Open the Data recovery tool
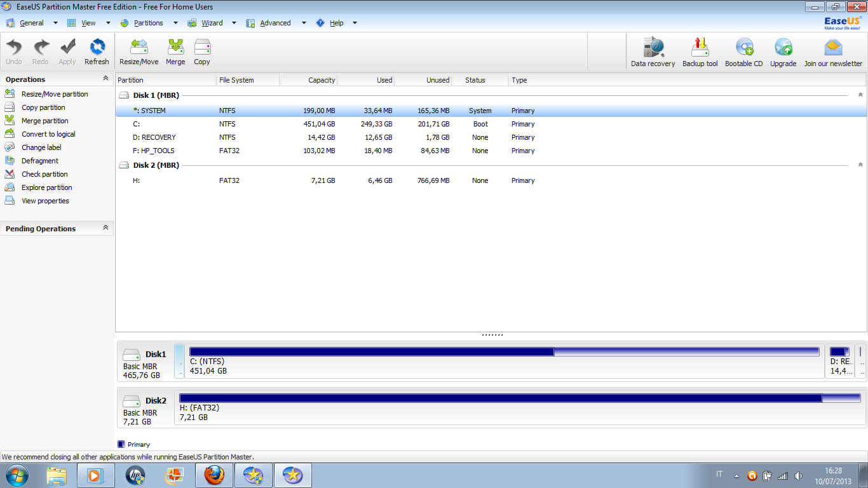This screenshot has height=488, width=868. pos(653,52)
